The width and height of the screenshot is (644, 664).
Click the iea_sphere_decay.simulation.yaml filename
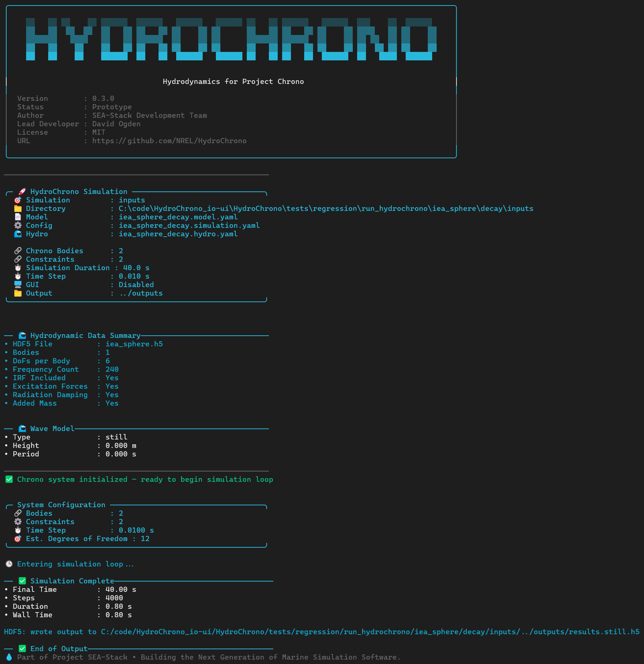click(189, 226)
